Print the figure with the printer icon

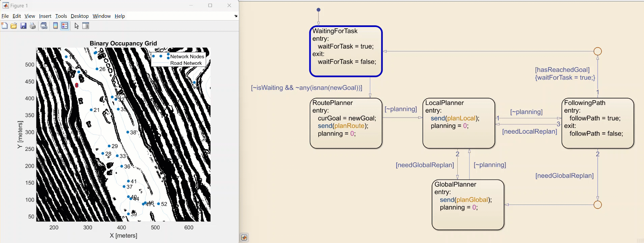click(33, 26)
